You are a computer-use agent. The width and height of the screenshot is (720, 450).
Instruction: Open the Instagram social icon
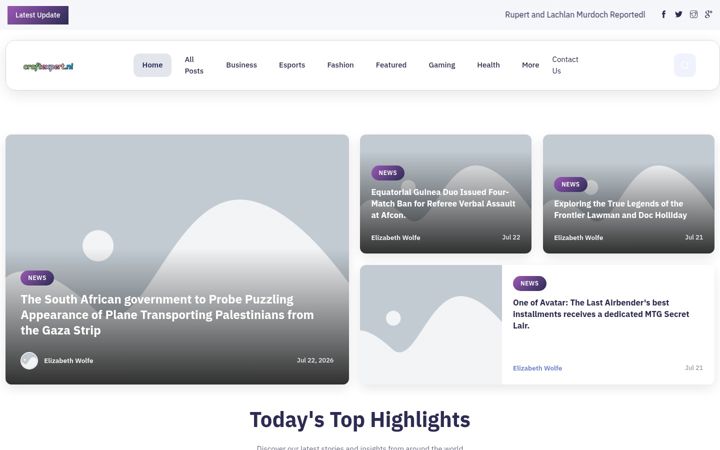coord(694,15)
